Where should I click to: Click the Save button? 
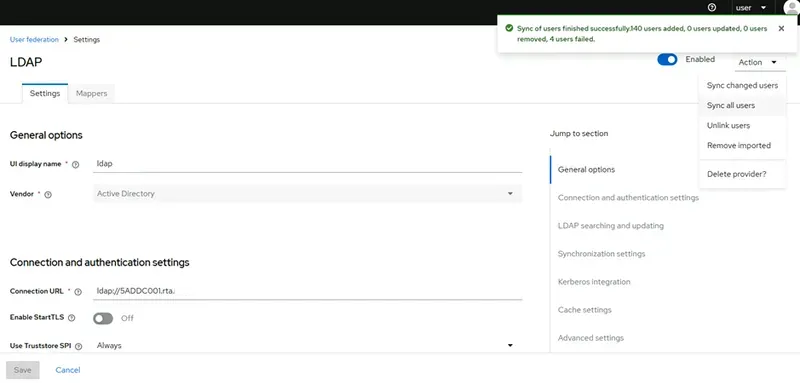point(22,370)
